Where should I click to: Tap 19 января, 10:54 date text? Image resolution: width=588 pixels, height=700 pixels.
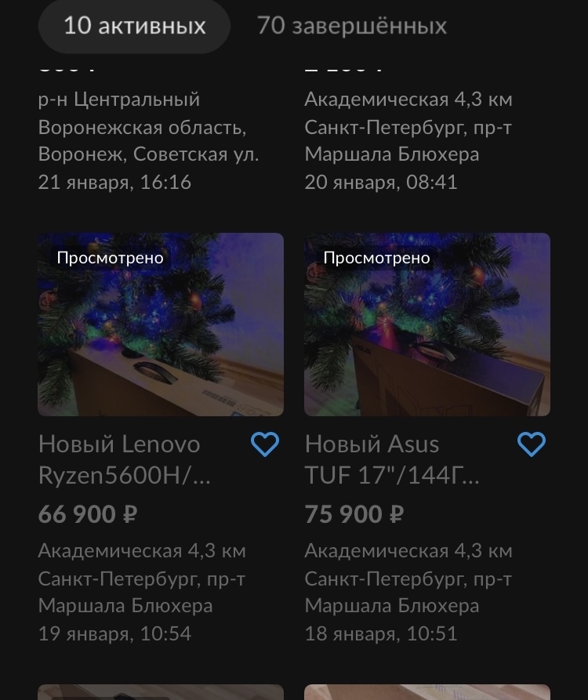point(114,634)
